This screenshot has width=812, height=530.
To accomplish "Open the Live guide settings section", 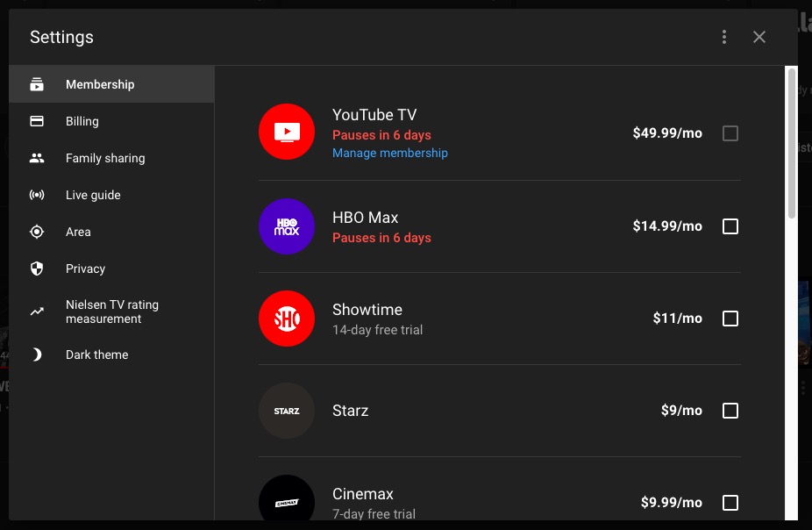I will point(93,195).
